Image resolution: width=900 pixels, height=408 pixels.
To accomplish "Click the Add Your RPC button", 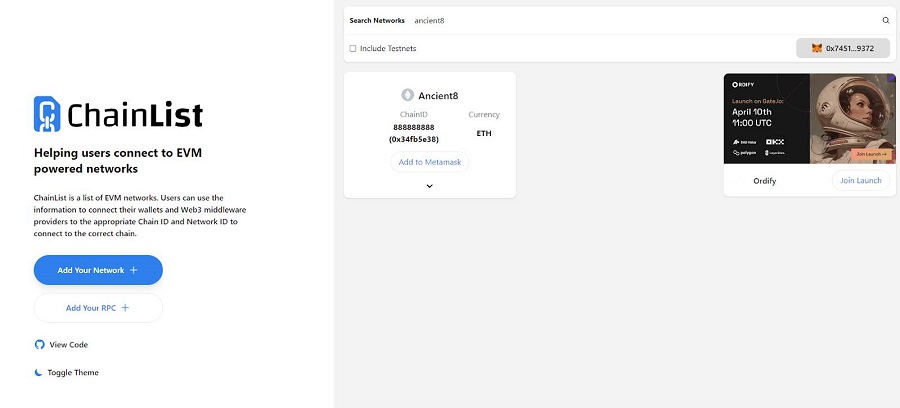I will [98, 308].
